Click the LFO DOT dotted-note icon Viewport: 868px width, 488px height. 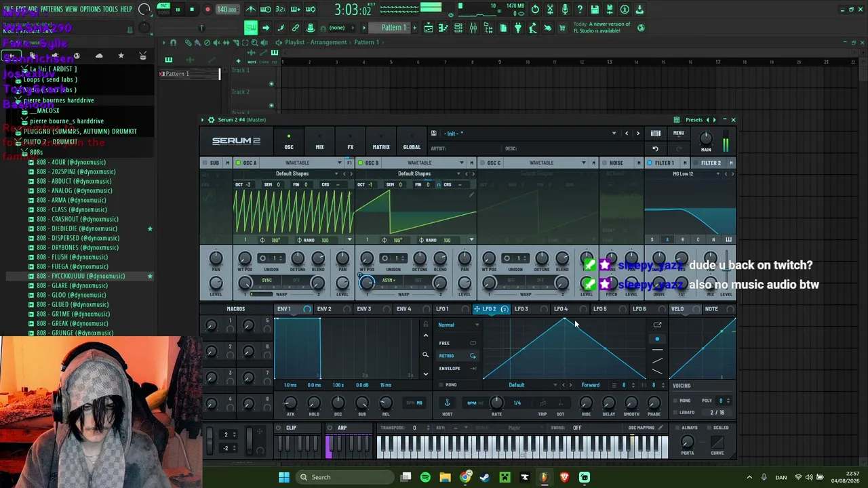pyautogui.click(x=560, y=403)
